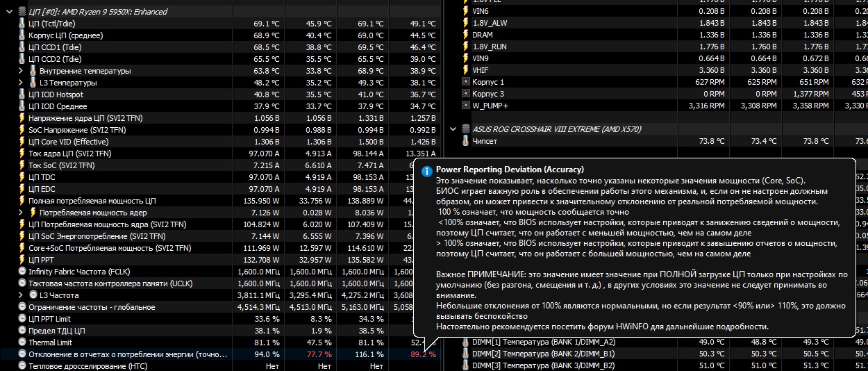Expand the L3 Температуры row
The width and height of the screenshot is (868, 371).
[x=20, y=83]
